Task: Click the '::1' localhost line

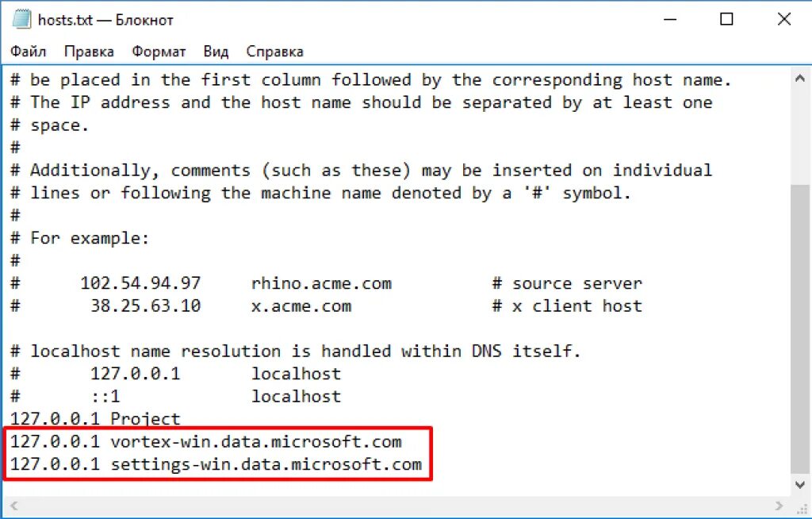Action: click(x=175, y=397)
